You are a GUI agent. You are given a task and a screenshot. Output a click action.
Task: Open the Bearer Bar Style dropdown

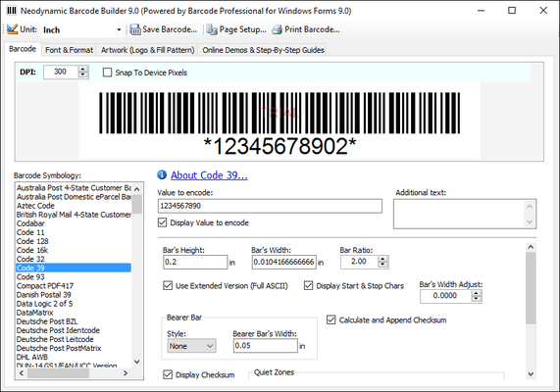click(x=192, y=346)
